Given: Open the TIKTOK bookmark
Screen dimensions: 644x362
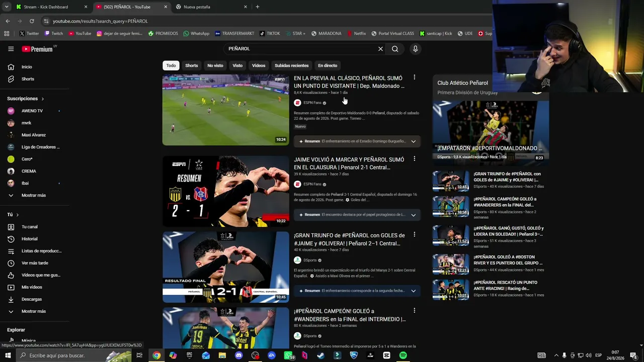Looking at the screenshot, I should point(270,34).
